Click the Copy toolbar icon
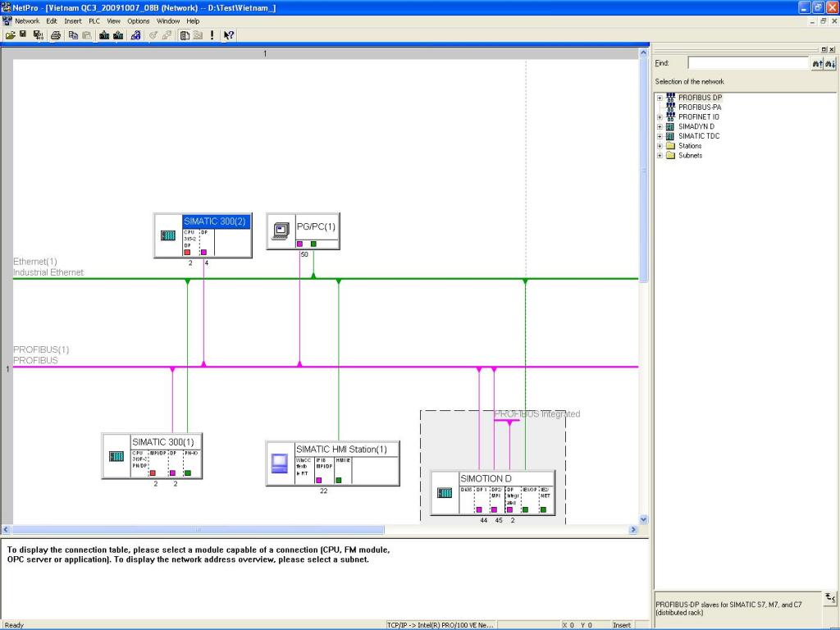The image size is (840, 630). click(x=73, y=35)
